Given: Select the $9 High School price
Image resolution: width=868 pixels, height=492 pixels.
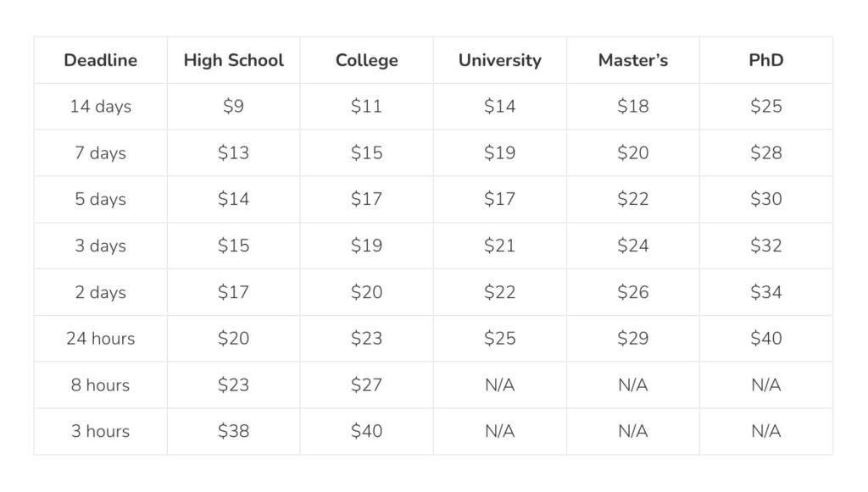Looking at the screenshot, I should pyautogui.click(x=234, y=106).
